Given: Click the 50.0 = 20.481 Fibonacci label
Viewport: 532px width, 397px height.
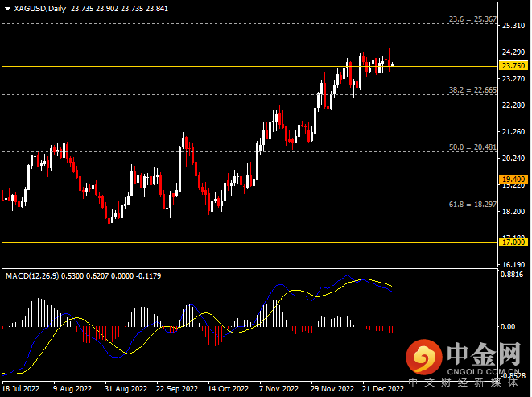Looking at the screenshot, I should [x=472, y=147].
